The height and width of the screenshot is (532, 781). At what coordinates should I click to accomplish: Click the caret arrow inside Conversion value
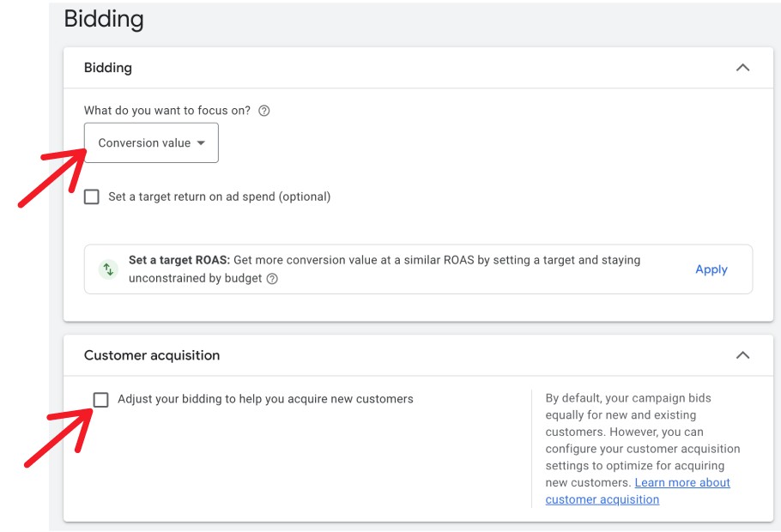tap(201, 143)
